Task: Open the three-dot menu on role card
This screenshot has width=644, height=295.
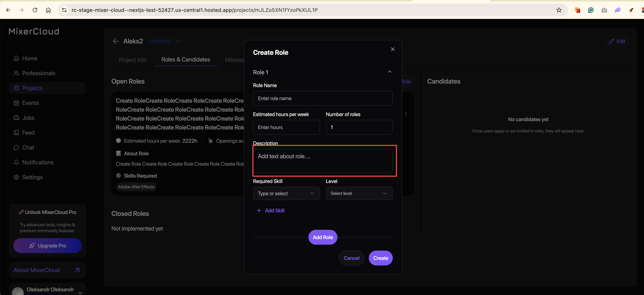Action: 406,114
